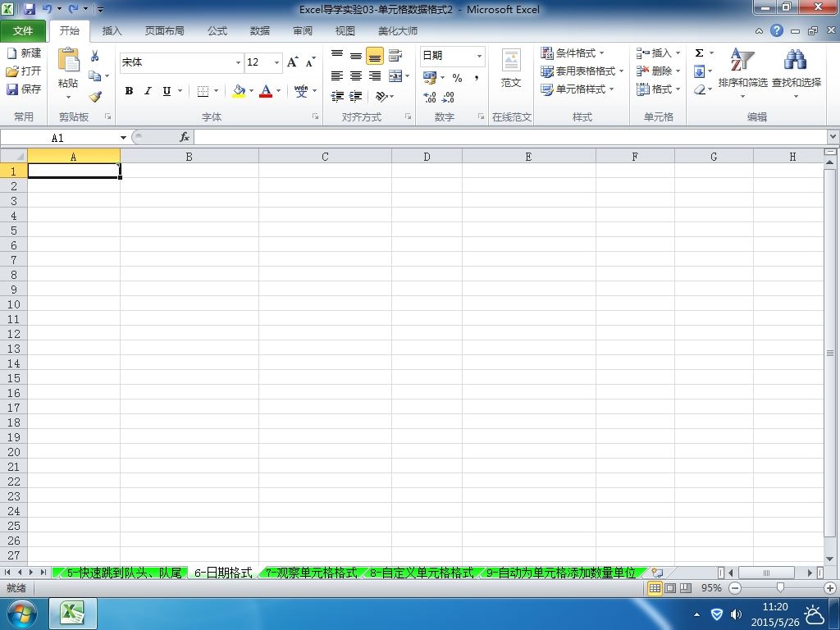Image resolution: width=840 pixels, height=630 pixels.
Task: Click 保存 save button
Action: (x=24, y=89)
